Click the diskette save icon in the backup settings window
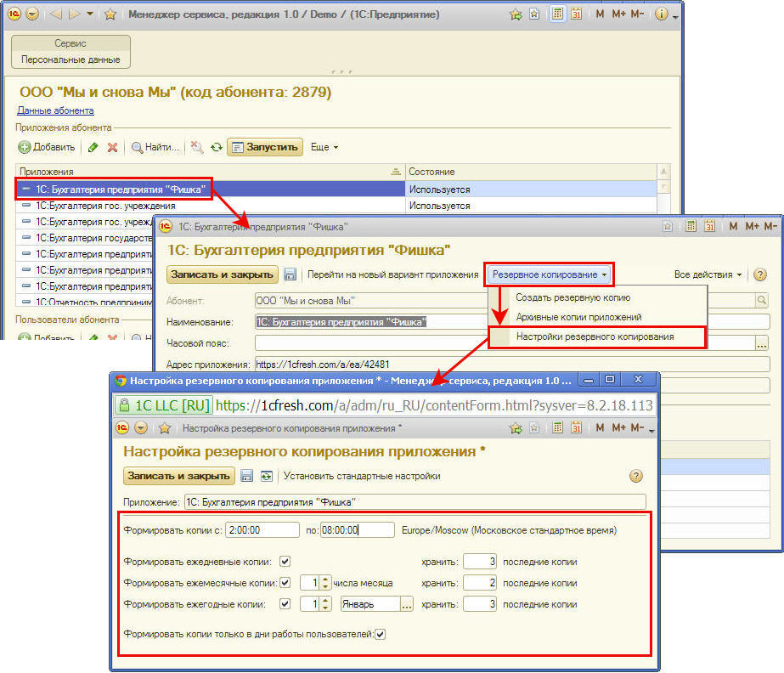784x673 pixels. (x=246, y=475)
